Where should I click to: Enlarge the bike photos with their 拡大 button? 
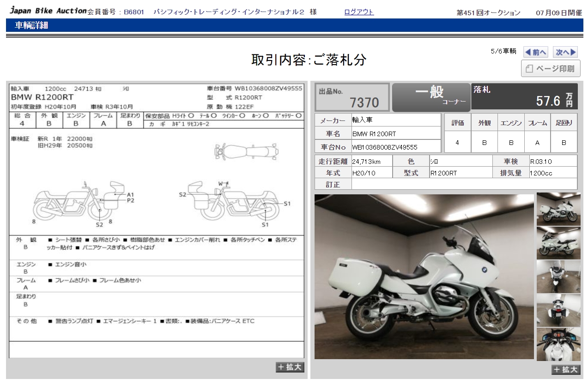566,369
